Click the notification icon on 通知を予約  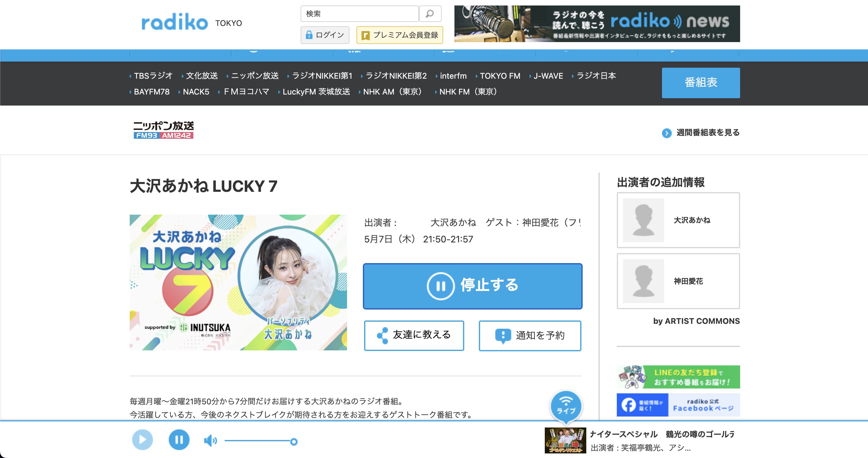click(503, 336)
